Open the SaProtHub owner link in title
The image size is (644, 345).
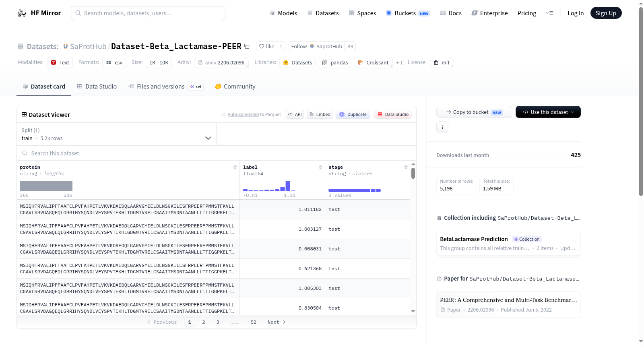(x=88, y=47)
